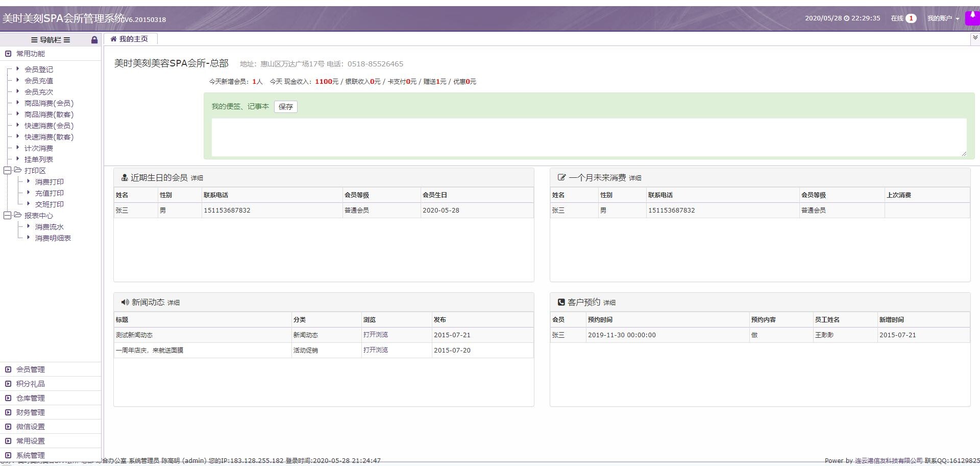Viewport: 980px width, 466px height.
Task: Click the speaker icon beside 新闻动态
Action: [125, 302]
